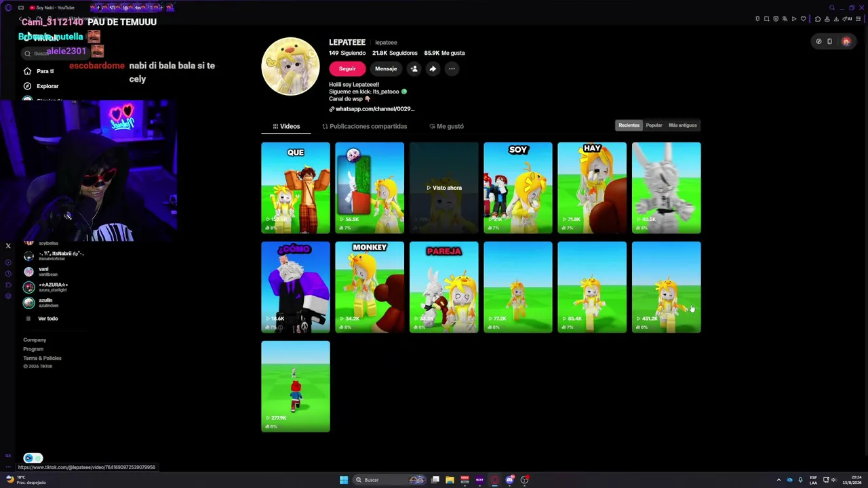The height and width of the screenshot is (488, 868).
Task: Click the play-arrow icon in browser toolbar
Action: pos(794,19)
